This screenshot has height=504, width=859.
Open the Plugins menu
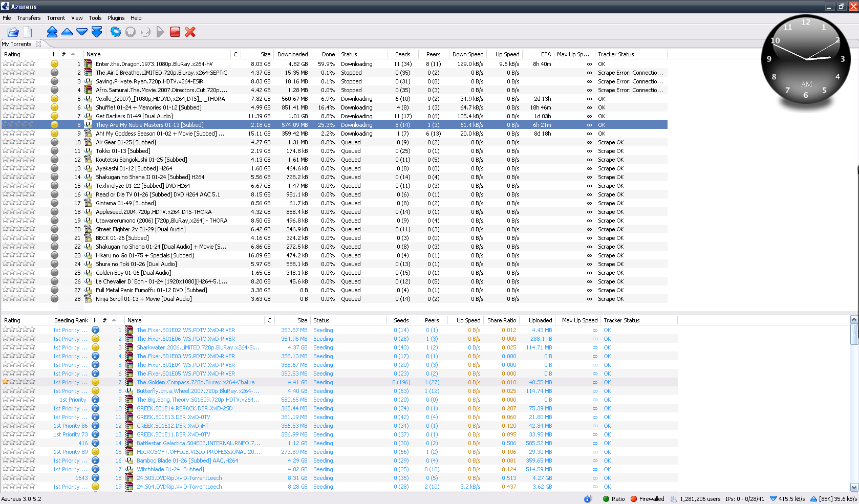pos(116,18)
